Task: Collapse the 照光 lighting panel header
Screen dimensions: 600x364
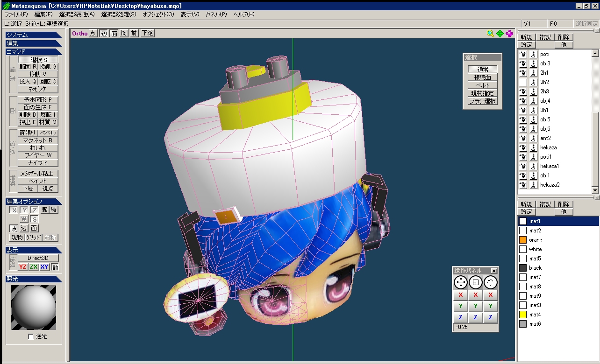Action: [x=34, y=279]
